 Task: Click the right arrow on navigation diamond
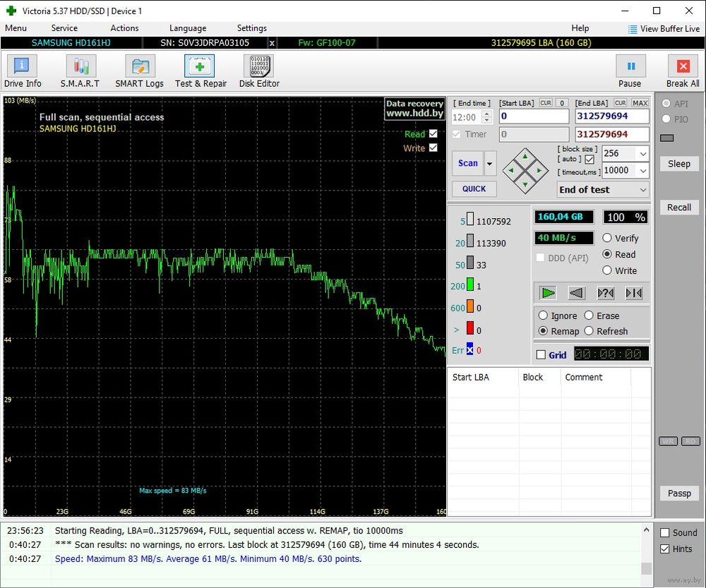(539, 171)
